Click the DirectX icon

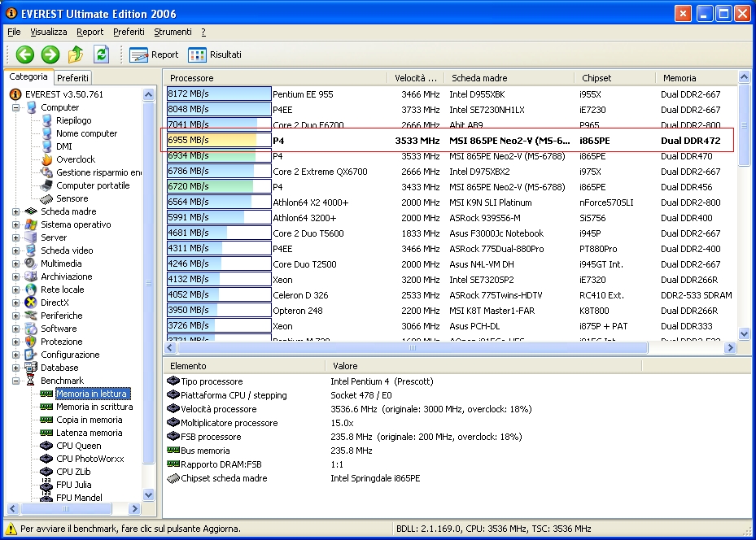31,303
